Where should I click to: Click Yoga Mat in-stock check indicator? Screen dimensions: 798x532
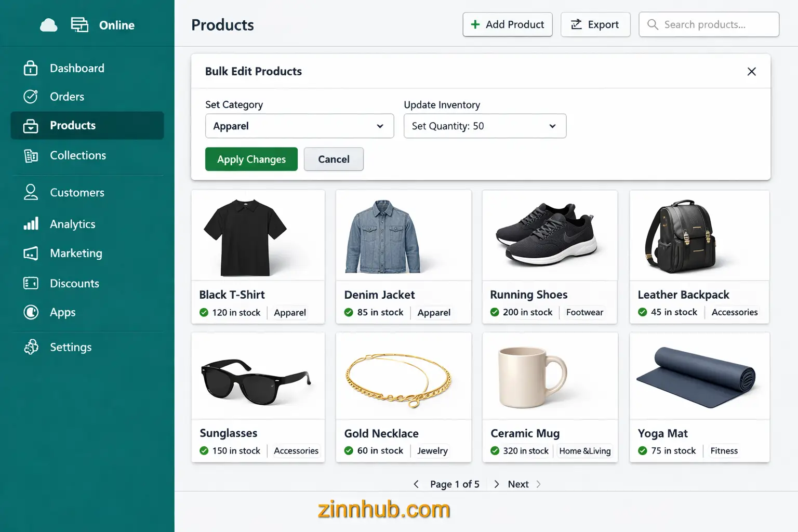pos(643,450)
